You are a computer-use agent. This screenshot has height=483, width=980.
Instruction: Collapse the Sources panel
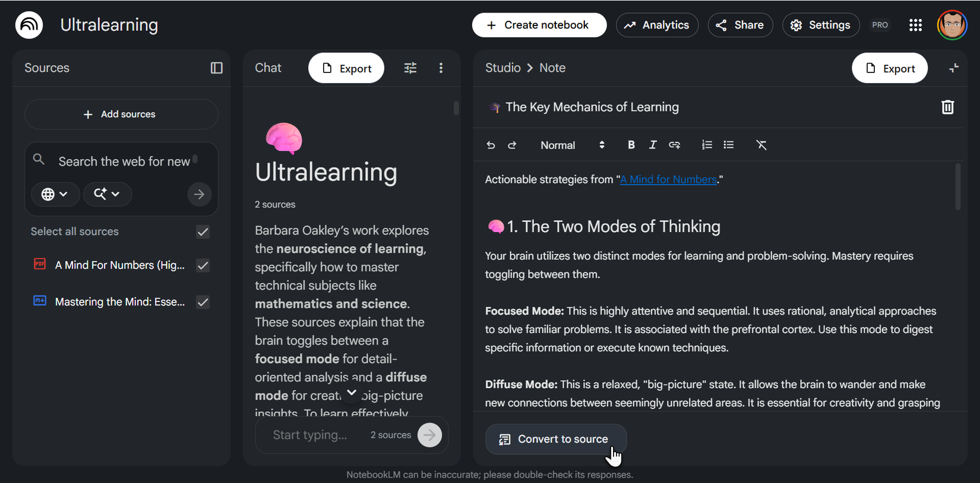click(x=216, y=68)
